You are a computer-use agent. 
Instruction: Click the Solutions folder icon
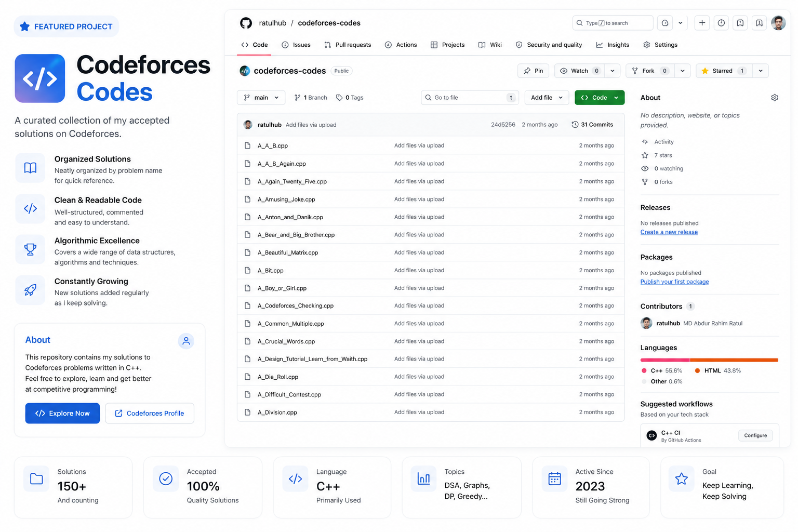pyautogui.click(x=36, y=478)
